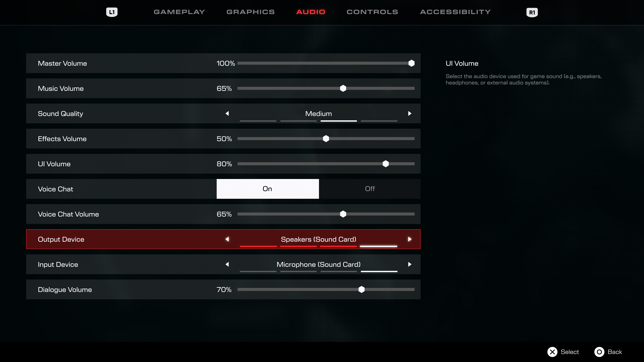
Task: Click the Input Device left arrow
Action: [x=227, y=264]
